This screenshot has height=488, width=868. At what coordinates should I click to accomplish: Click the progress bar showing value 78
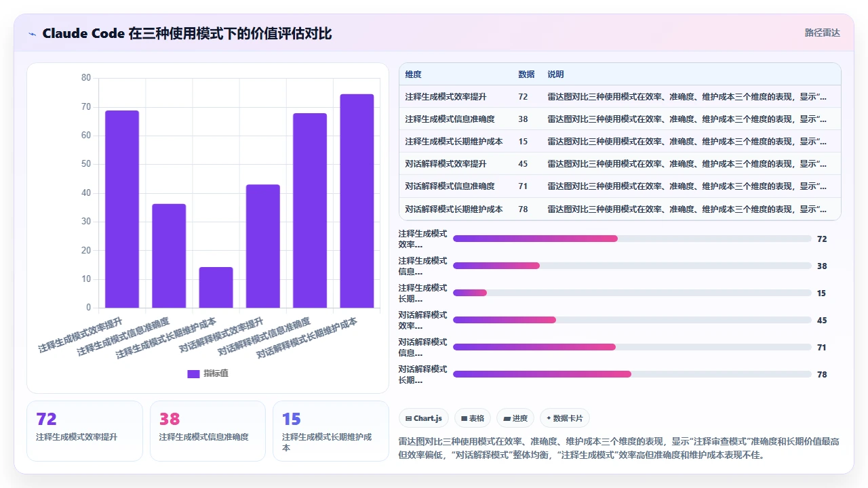pyautogui.click(x=632, y=374)
